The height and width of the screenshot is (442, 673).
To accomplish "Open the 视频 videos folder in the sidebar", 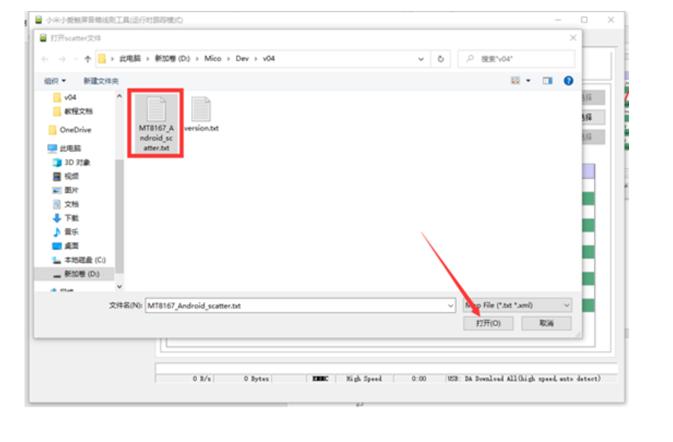I will pyautogui.click(x=66, y=176).
